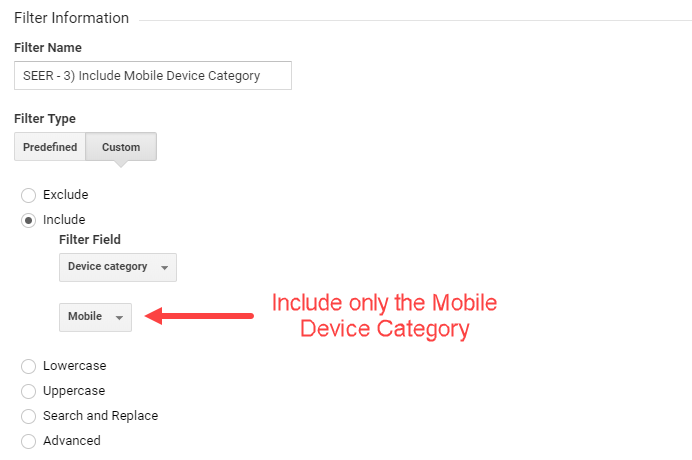The height and width of the screenshot is (460, 692).
Task: Open the Device category dropdown
Action: pos(117,267)
